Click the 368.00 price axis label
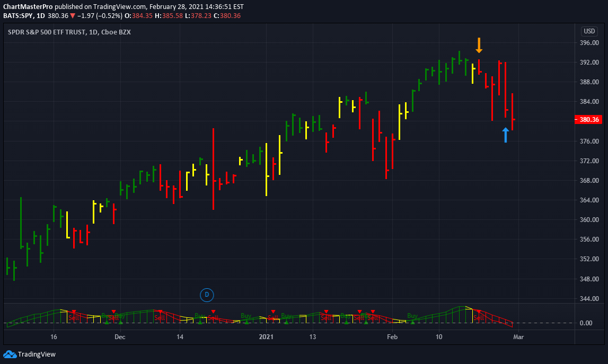Screen dimensions: 608x364 coord(589,181)
